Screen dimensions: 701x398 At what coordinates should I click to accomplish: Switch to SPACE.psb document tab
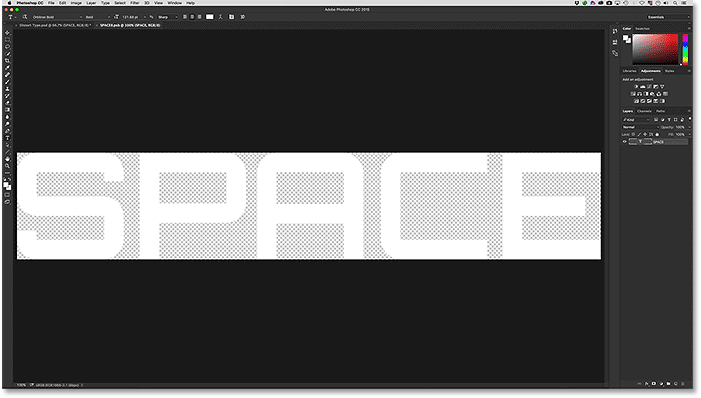coord(130,25)
